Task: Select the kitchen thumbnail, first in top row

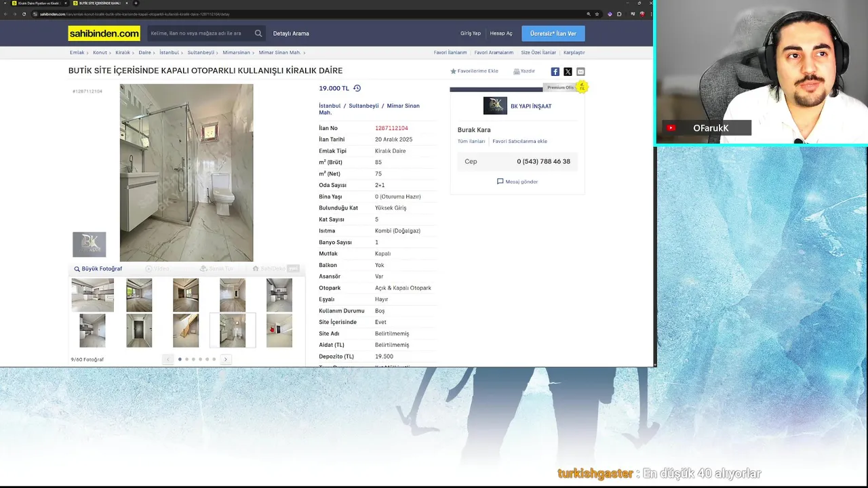Action: (92, 296)
